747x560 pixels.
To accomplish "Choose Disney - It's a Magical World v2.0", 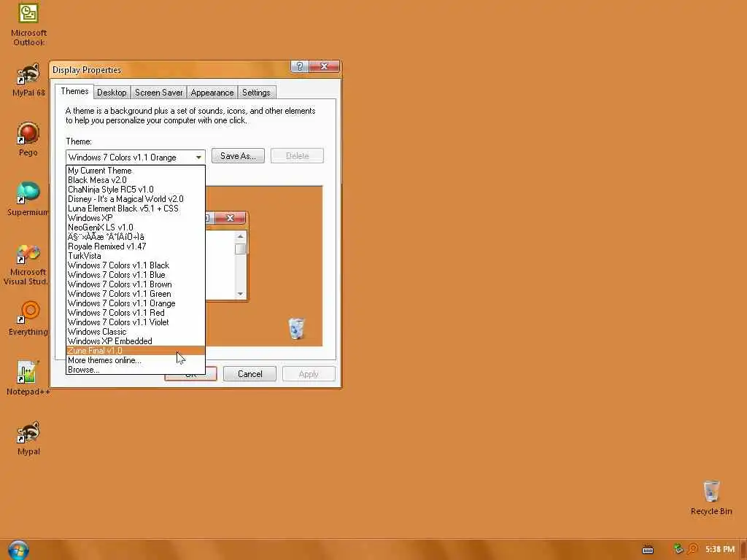I will tap(136, 199).
